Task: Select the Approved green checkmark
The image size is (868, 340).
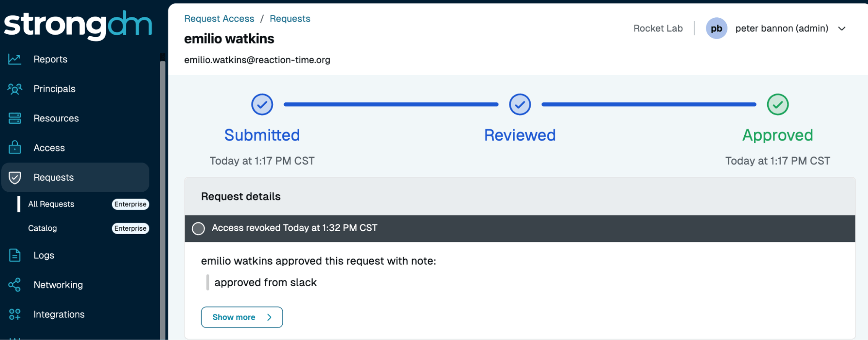Action: pos(777,105)
